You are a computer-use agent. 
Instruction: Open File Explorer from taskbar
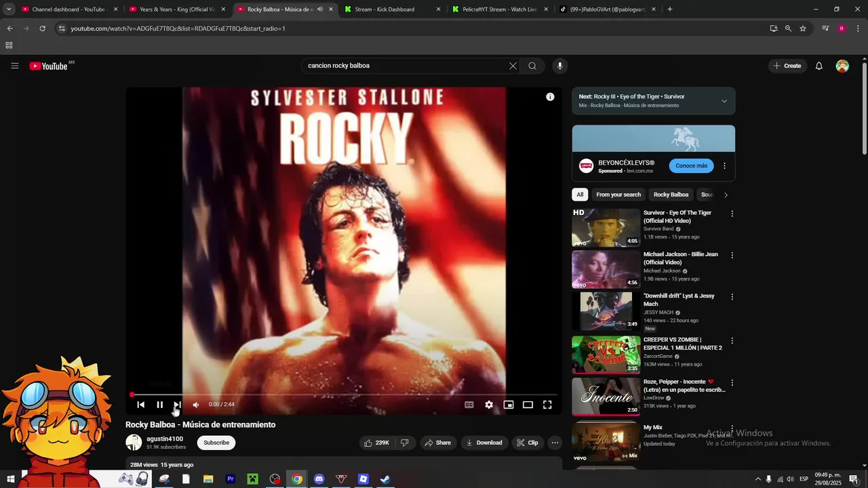point(208,479)
